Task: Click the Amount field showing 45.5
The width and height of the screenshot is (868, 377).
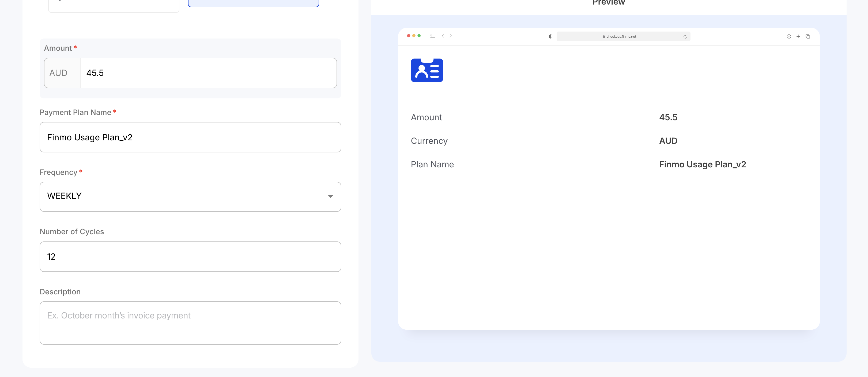Action: coord(208,73)
